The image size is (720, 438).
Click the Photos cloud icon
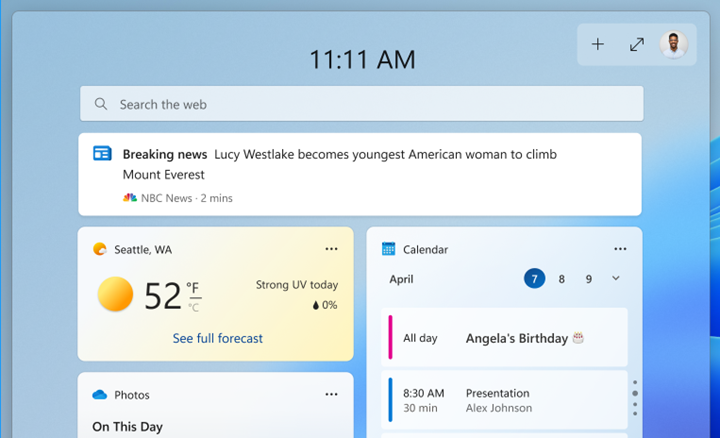click(x=100, y=395)
